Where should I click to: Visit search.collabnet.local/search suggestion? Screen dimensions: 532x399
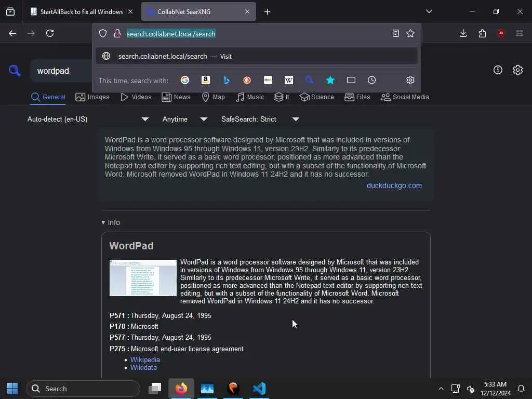click(257, 56)
